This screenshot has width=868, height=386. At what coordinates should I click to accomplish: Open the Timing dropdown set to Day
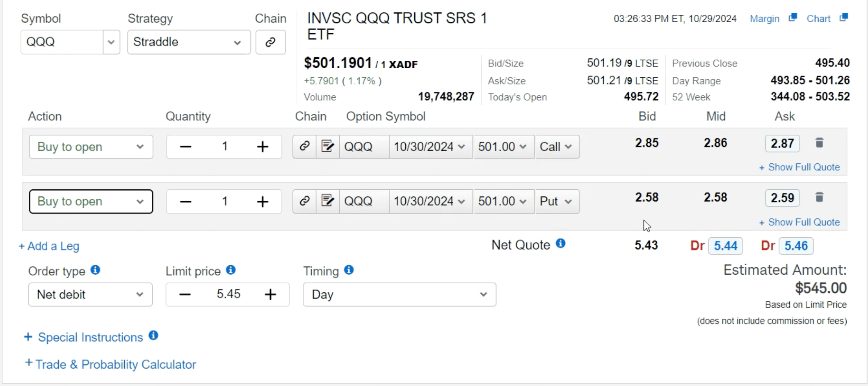[x=399, y=294]
